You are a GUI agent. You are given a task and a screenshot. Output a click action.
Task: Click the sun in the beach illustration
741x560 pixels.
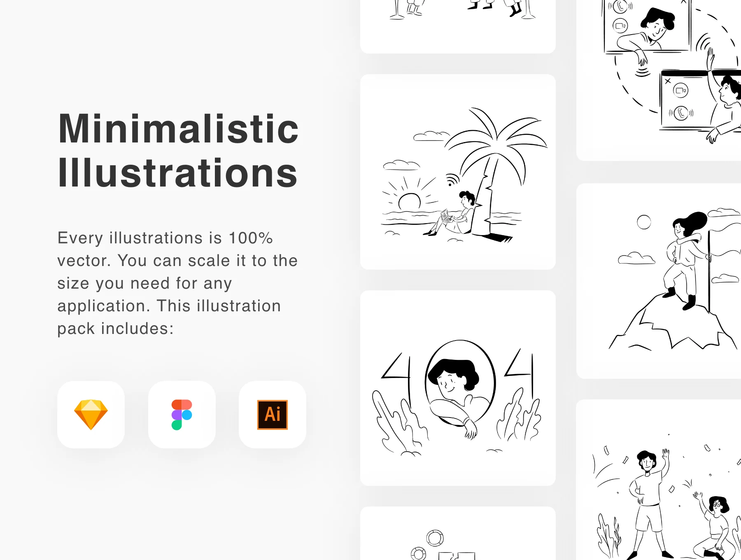coord(409,201)
